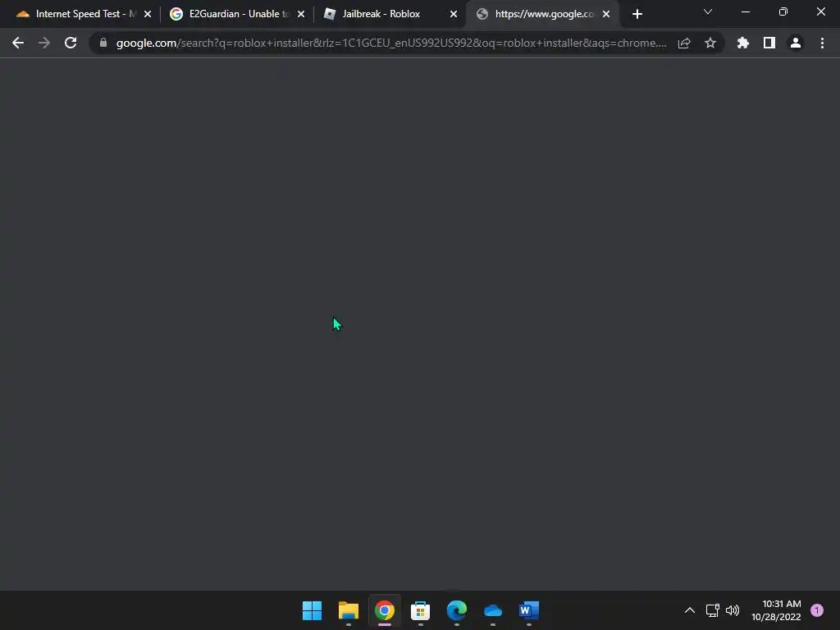Show hidden system tray icons
The image size is (840, 630).
coord(689,610)
